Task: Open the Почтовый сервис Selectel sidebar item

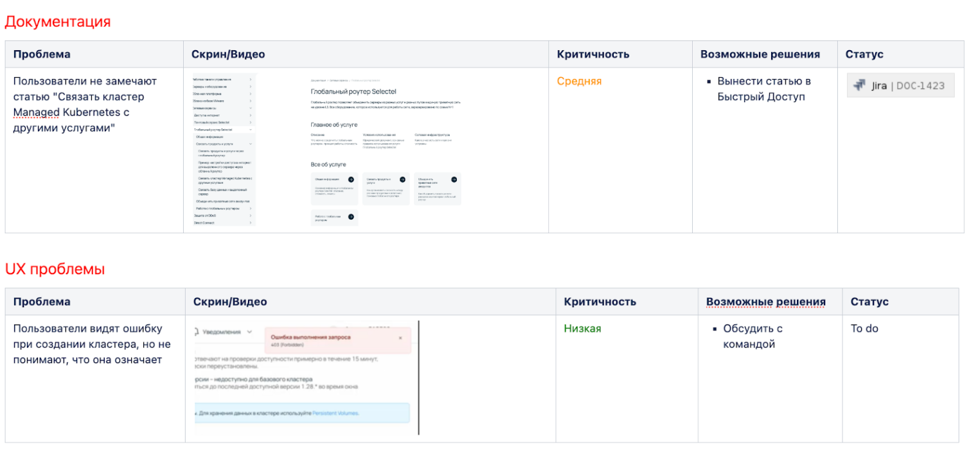Action: [212, 122]
